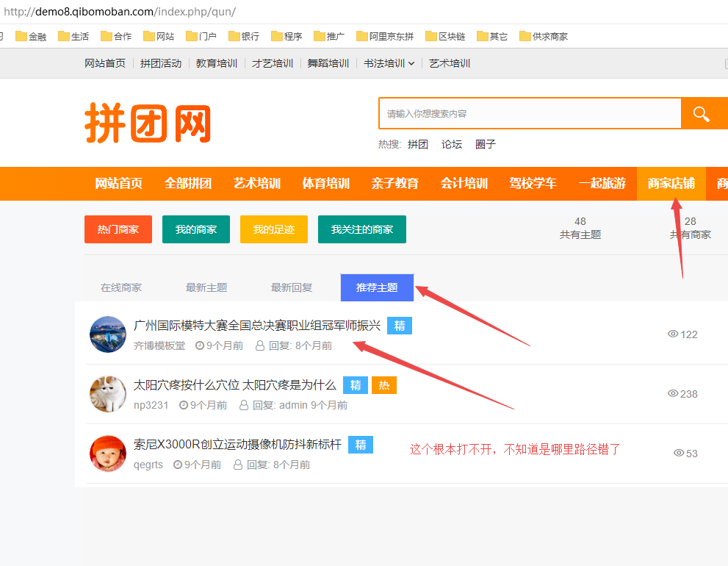Open the 供求商家 bookmark folder
This screenshot has width=728, height=566.
543,36
